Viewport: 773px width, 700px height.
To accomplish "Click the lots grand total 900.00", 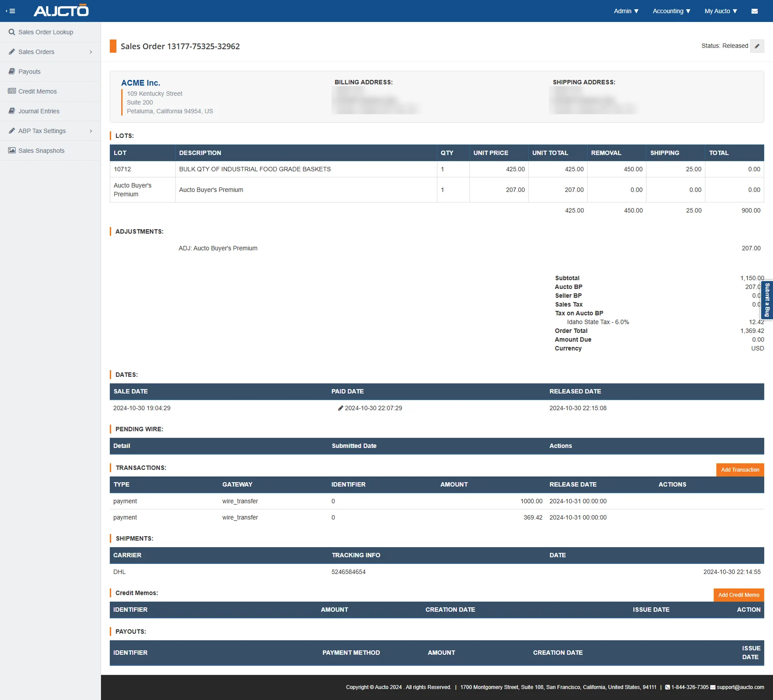I will [x=751, y=210].
